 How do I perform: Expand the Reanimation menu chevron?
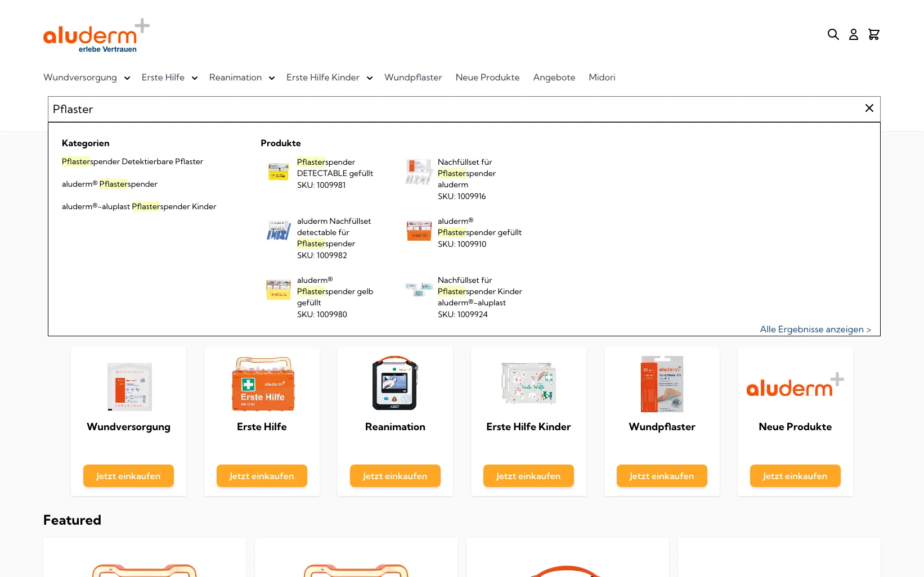pyautogui.click(x=272, y=78)
